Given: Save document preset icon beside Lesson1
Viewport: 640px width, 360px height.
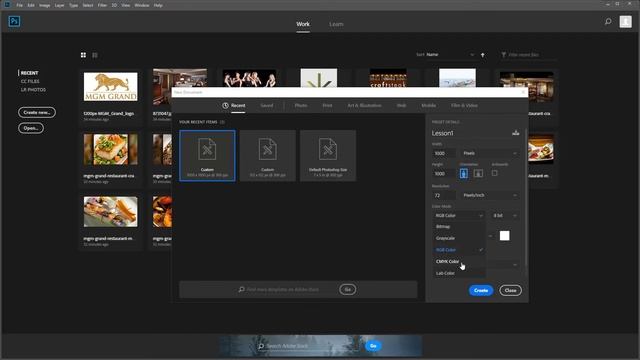Looking at the screenshot, I should pos(516,133).
